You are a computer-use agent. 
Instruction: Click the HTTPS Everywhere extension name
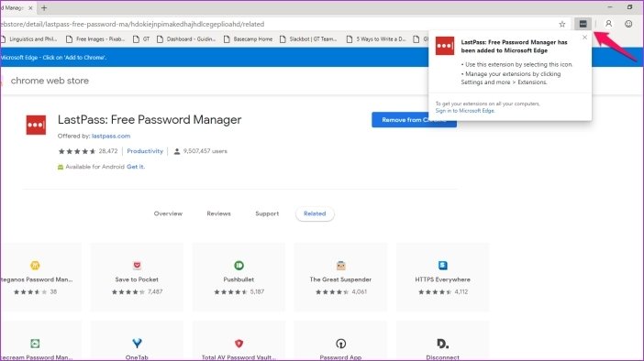442,279
